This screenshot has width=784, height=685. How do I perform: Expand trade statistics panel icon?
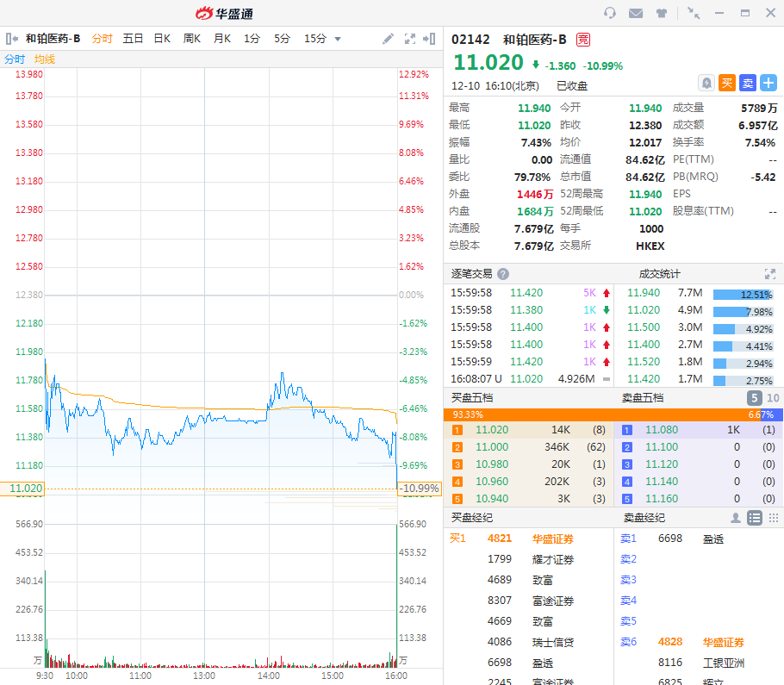[770, 274]
